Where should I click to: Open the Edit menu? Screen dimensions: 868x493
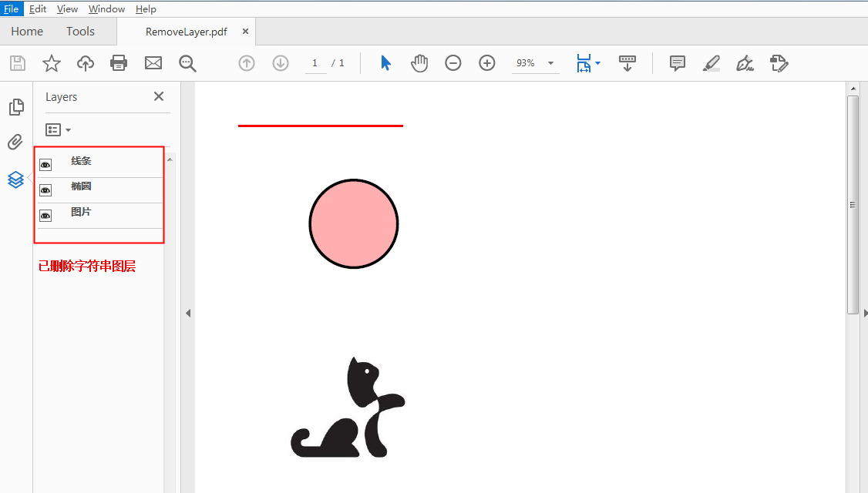click(x=38, y=8)
